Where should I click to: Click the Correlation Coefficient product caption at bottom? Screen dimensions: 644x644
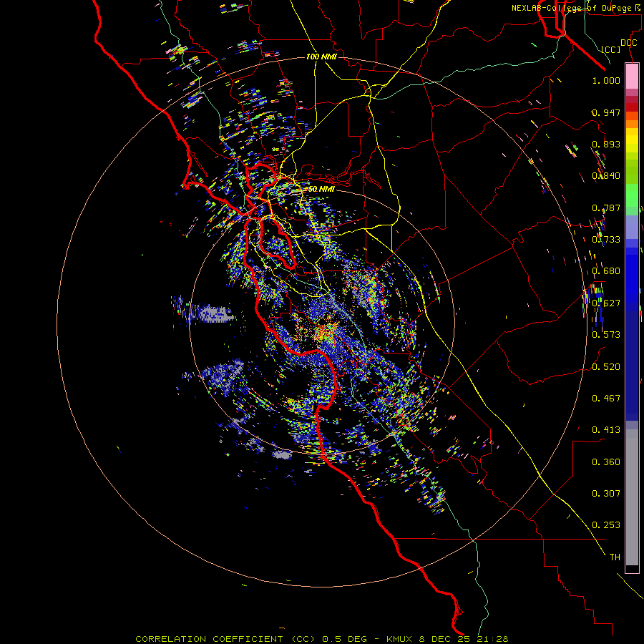point(321,639)
